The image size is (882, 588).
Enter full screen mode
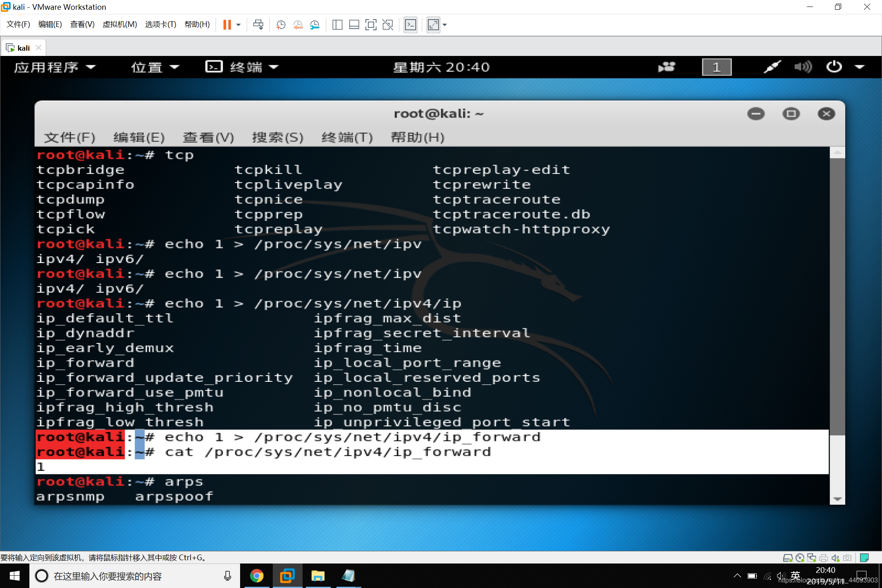pos(371,25)
